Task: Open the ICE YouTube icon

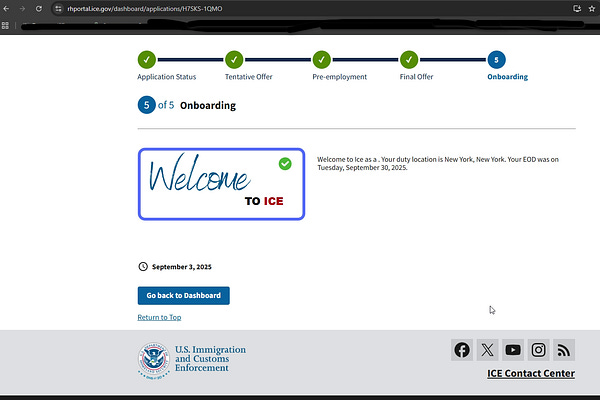Action: click(x=513, y=350)
